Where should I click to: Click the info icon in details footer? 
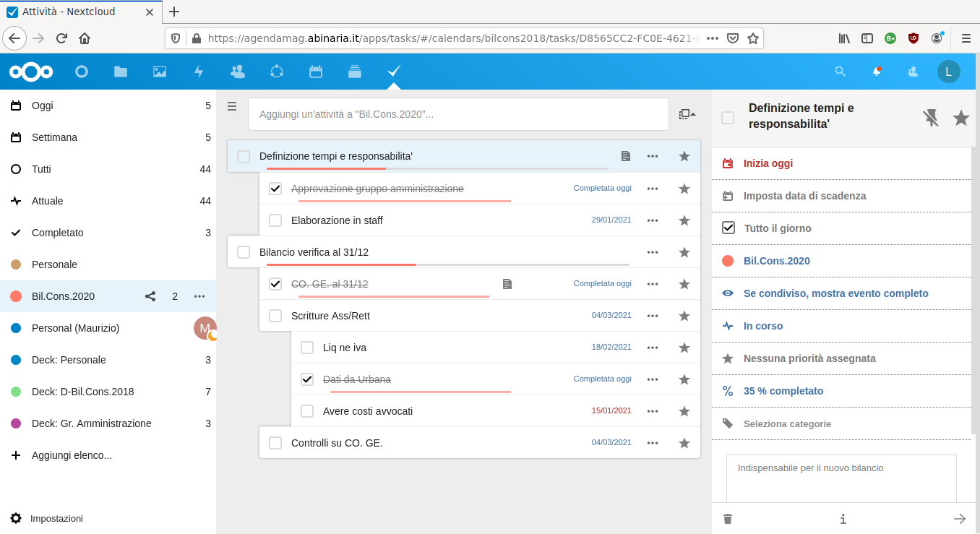(x=843, y=519)
